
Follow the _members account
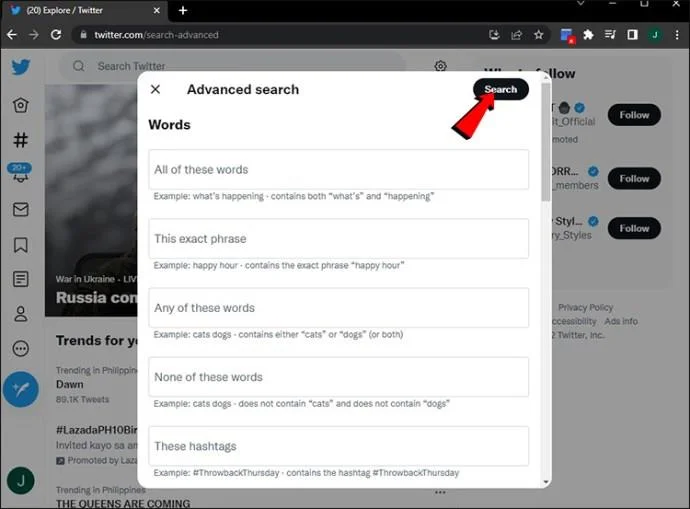pos(634,179)
